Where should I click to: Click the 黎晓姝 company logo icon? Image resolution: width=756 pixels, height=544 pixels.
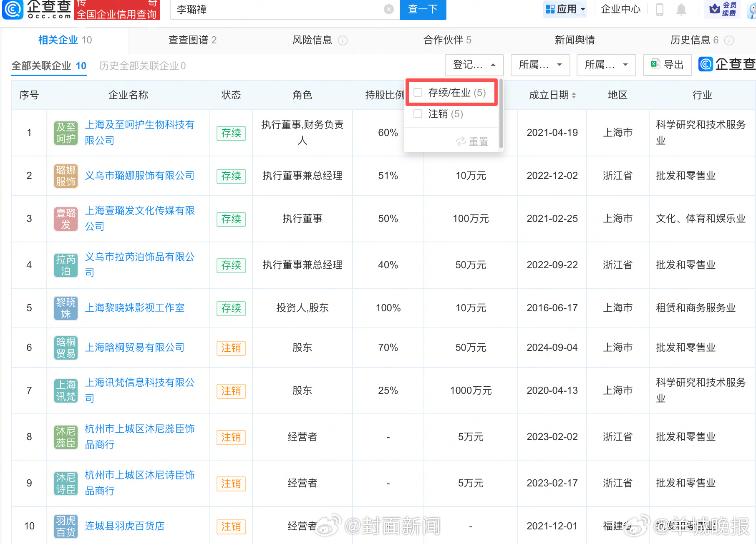(66, 308)
